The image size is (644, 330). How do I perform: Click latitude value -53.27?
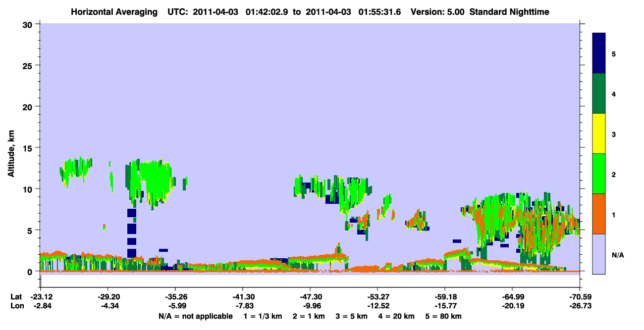coord(377,297)
